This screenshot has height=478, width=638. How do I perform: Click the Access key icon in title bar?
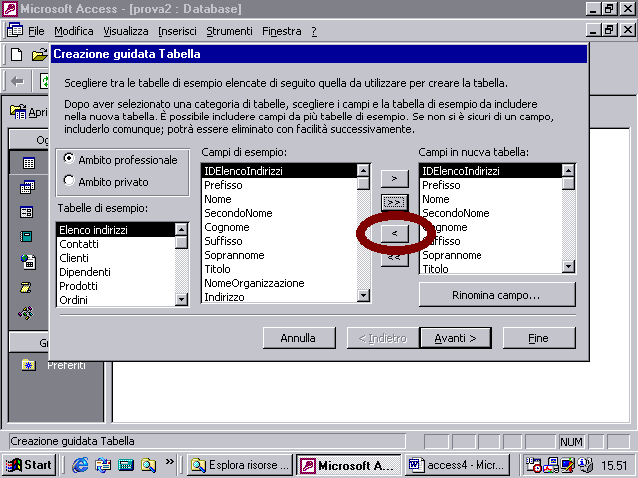(10, 9)
